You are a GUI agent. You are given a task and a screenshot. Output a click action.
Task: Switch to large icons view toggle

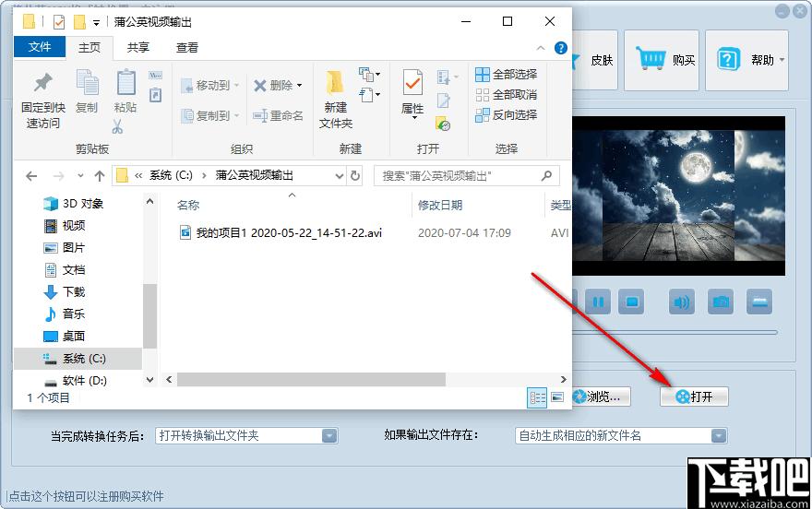pyautogui.click(x=557, y=397)
